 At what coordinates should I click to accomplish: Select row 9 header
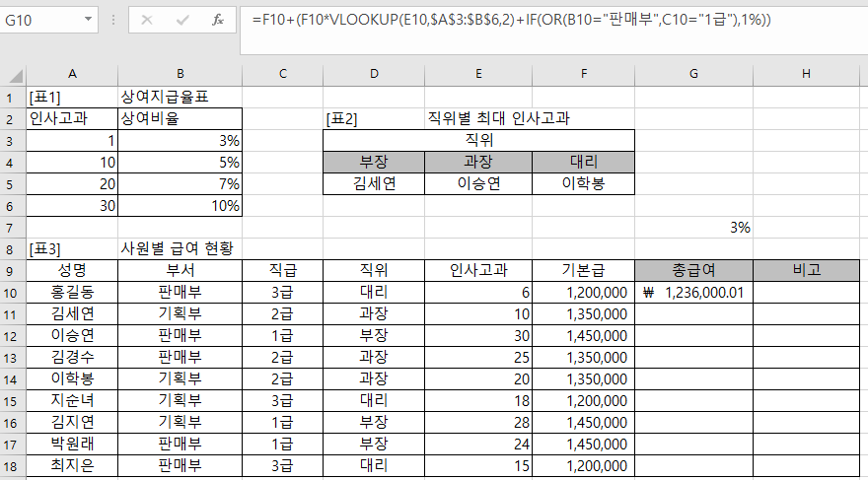coord(13,270)
